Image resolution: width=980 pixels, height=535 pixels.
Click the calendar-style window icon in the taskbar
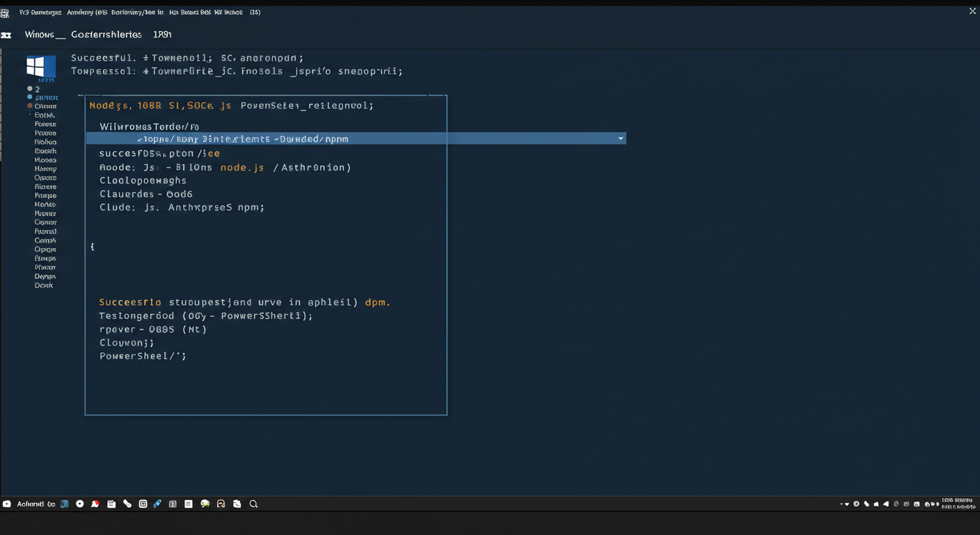[111, 504]
